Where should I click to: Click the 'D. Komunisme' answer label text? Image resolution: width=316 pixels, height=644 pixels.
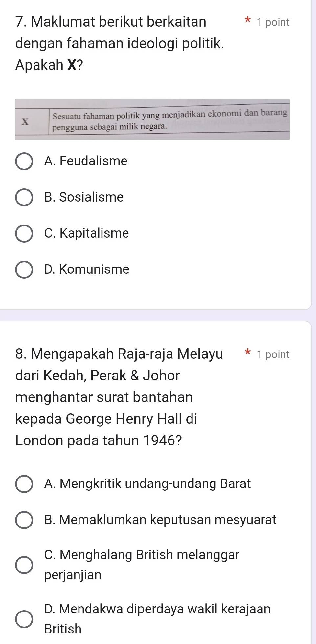click(x=87, y=269)
